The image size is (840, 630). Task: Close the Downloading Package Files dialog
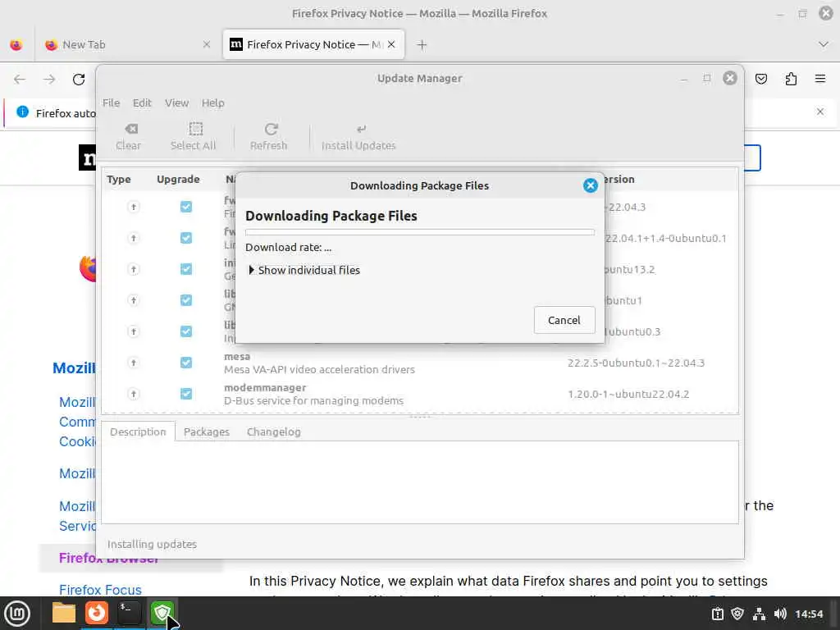coord(591,185)
